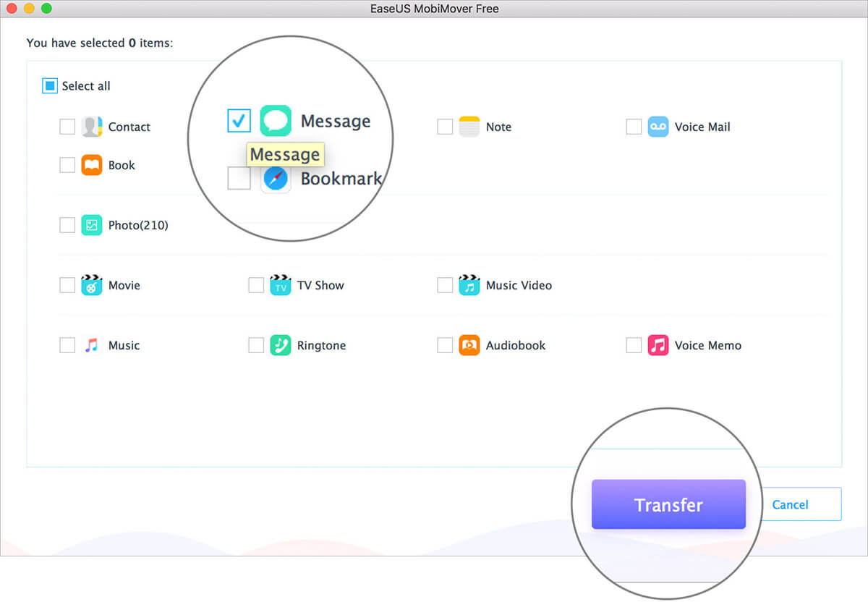Click the Safari compass Bookmark icon
868x602 pixels.
click(x=276, y=178)
